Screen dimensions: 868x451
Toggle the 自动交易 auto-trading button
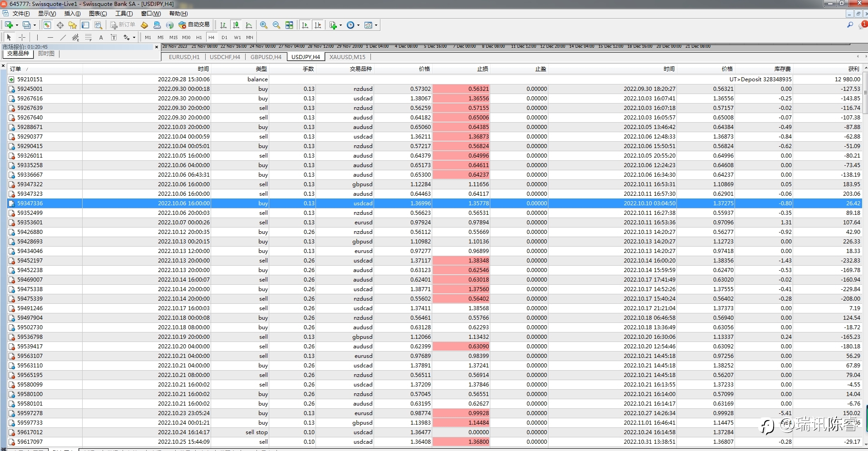coord(194,25)
